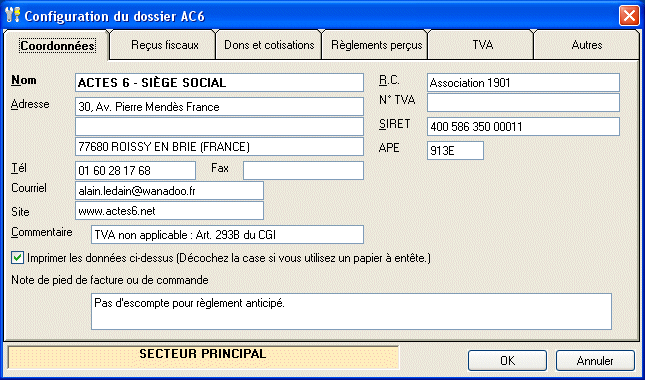Click the Nom field with ACTES 6
Viewport: 645px width, 380px height.
(x=219, y=82)
